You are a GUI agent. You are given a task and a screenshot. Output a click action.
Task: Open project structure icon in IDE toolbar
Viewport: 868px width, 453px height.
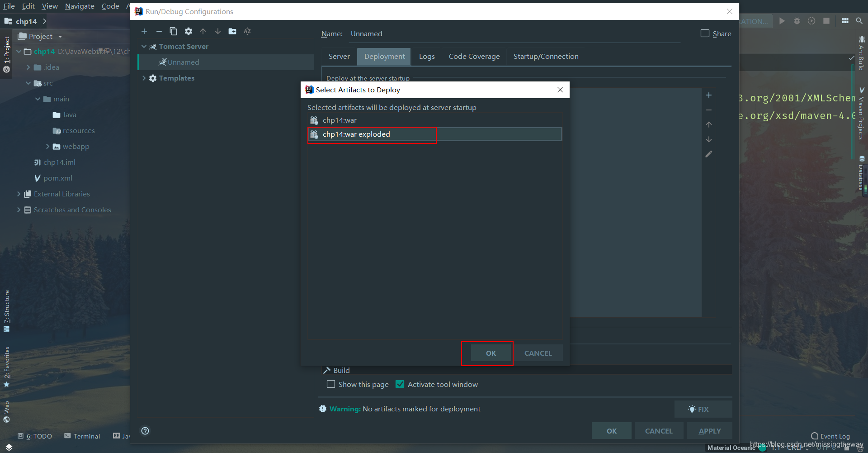(x=845, y=21)
